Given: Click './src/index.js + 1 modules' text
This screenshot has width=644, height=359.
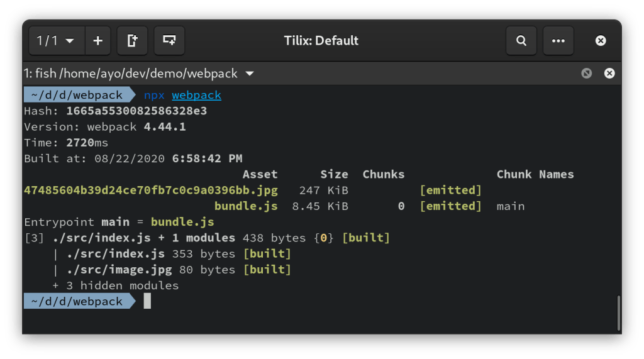Looking at the screenshot, I should pos(144,238).
